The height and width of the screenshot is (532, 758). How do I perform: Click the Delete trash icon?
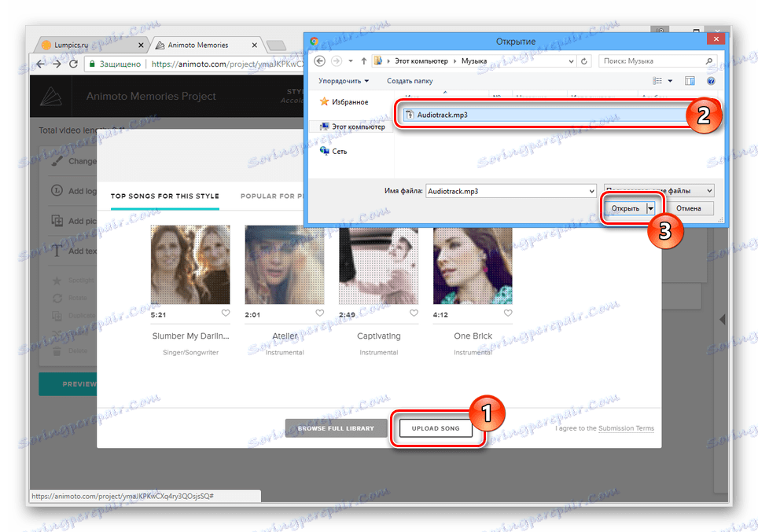pos(57,350)
